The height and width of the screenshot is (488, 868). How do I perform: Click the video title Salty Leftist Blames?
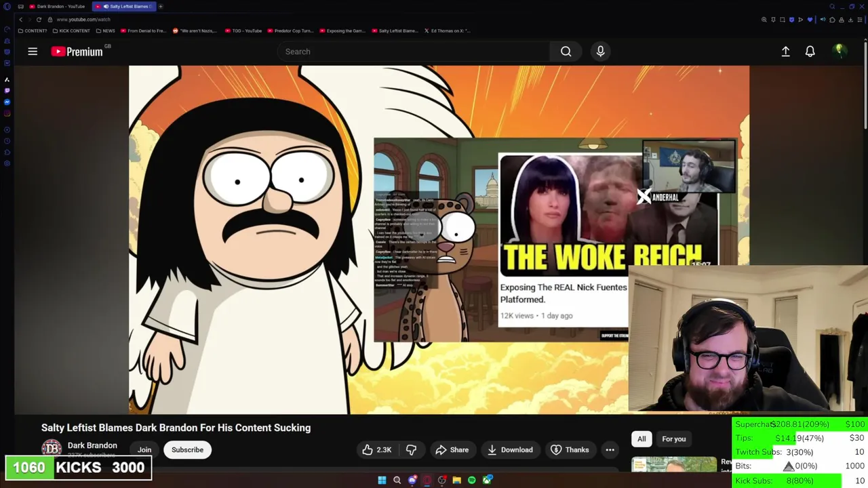[x=176, y=428]
